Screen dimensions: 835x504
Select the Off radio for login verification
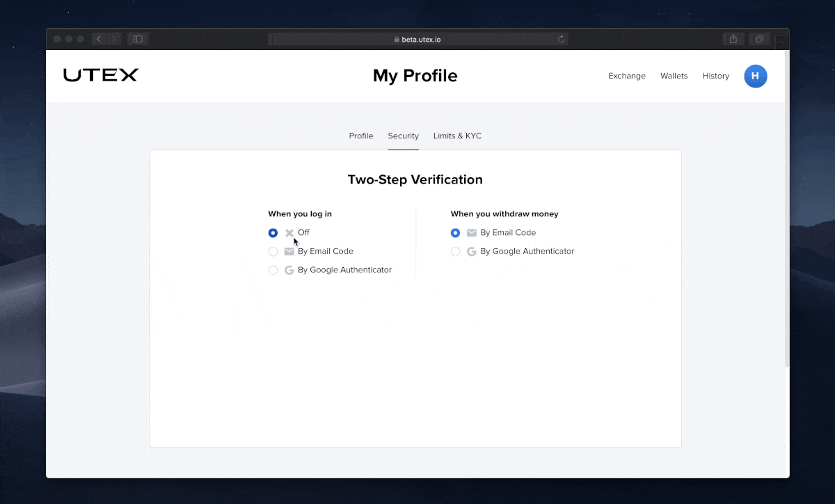(273, 233)
